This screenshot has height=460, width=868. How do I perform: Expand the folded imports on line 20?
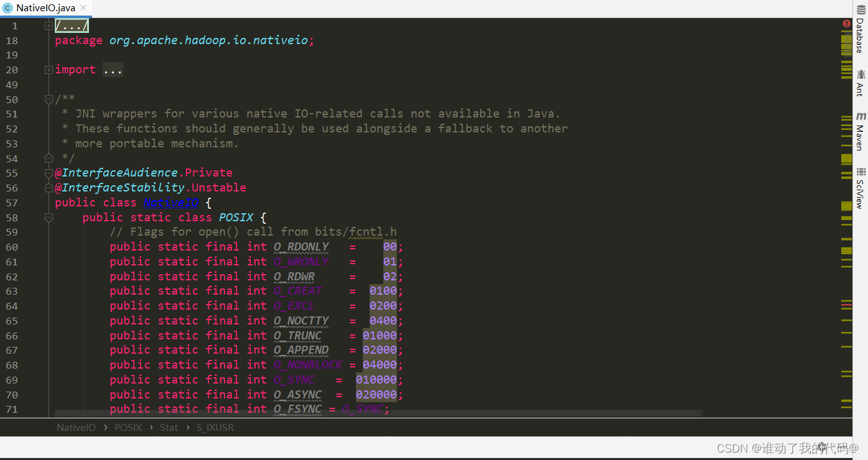pos(49,70)
